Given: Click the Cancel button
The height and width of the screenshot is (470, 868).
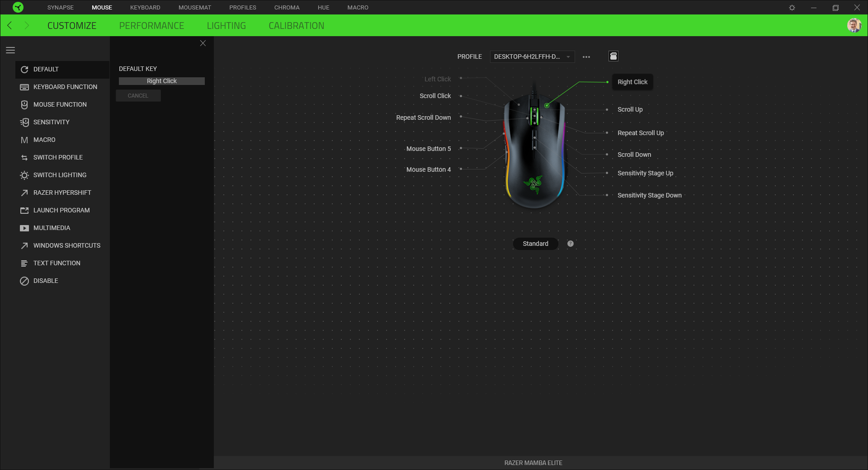Looking at the screenshot, I should pos(138,96).
